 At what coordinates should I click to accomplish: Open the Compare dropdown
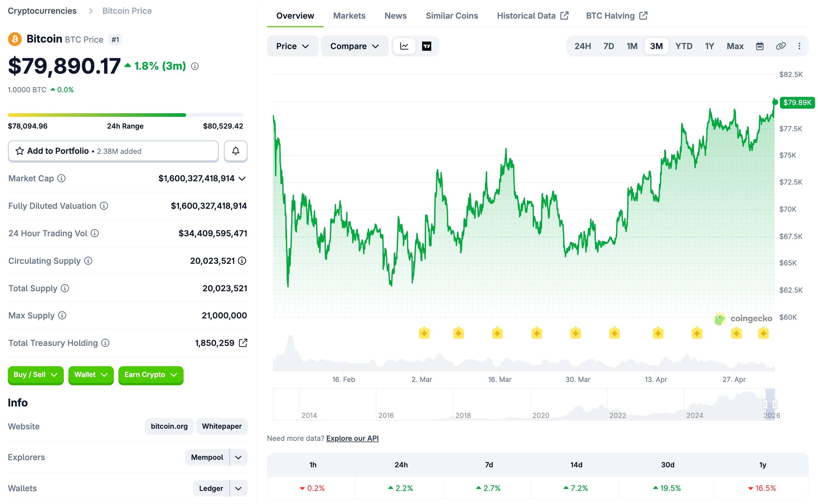(x=355, y=46)
